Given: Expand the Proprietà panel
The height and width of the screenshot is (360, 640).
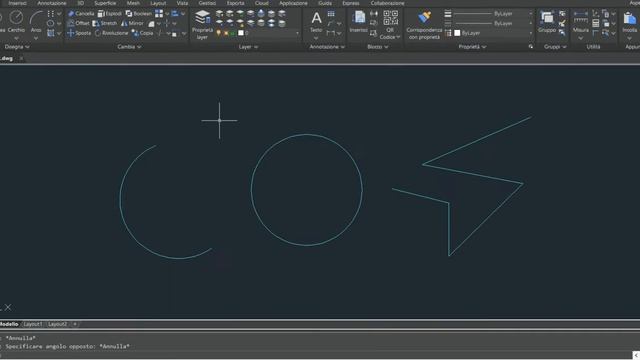Looking at the screenshot, I should (x=472, y=47).
